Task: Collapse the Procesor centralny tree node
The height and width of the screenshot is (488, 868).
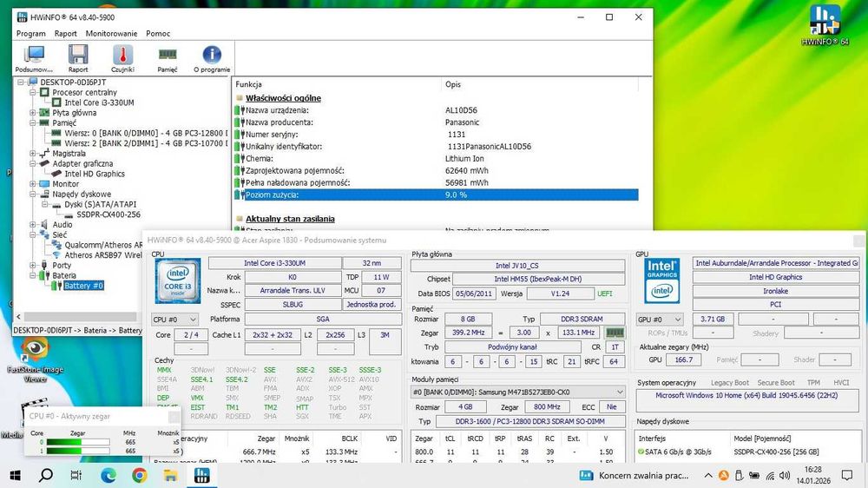Action: click(x=33, y=93)
